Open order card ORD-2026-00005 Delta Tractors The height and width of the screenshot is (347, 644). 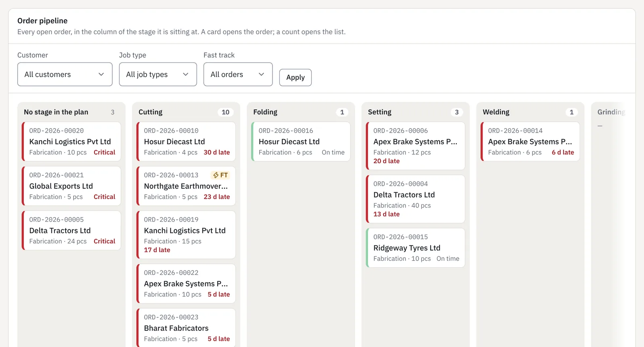(x=71, y=230)
